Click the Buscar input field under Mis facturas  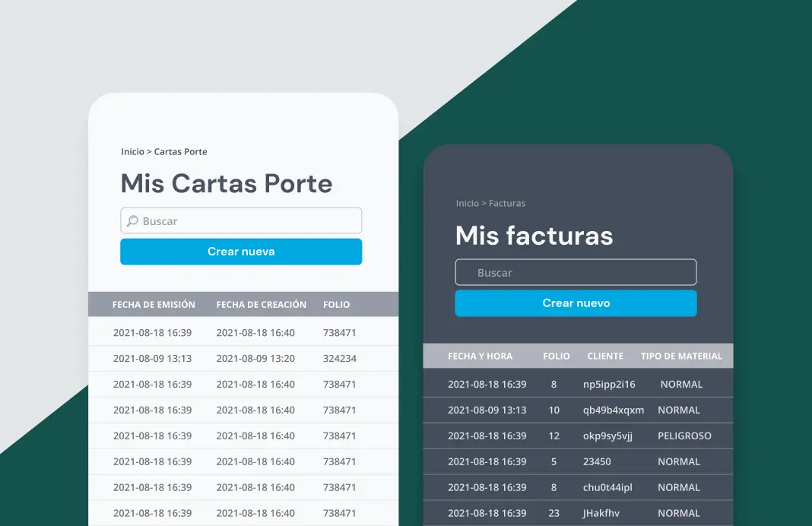click(576, 271)
